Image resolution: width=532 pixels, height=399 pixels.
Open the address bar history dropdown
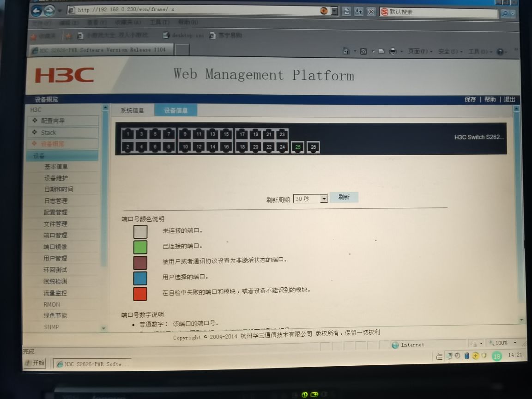(x=334, y=11)
